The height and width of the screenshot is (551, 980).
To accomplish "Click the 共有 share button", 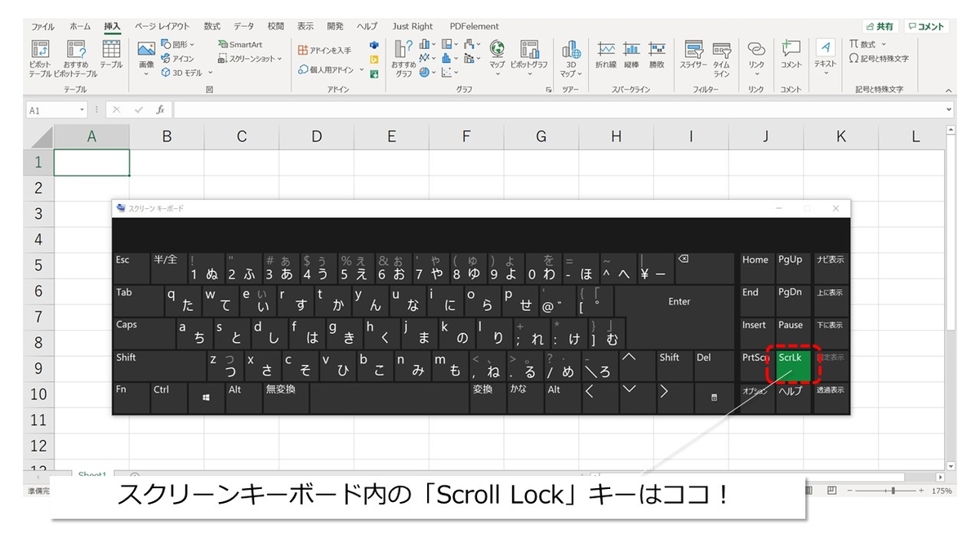I will [880, 26].
